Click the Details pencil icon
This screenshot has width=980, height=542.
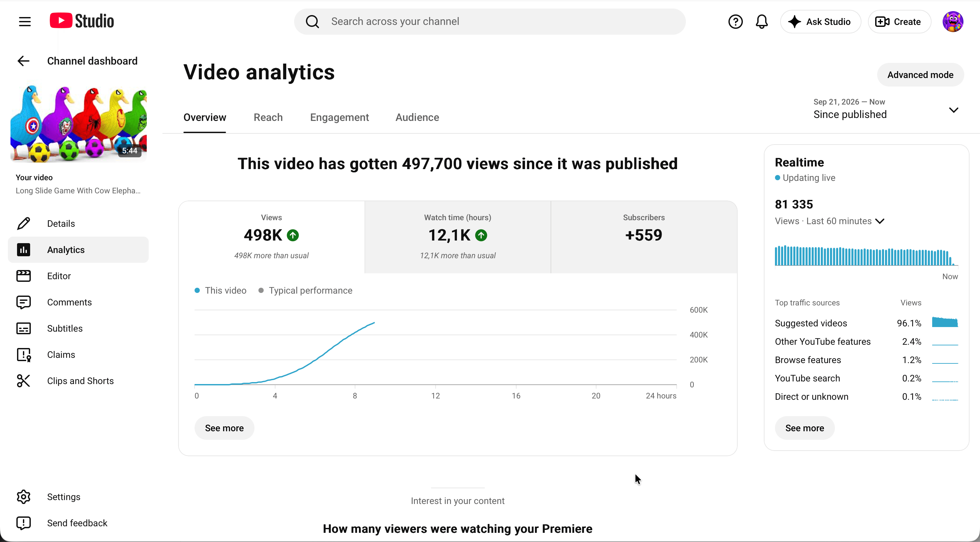[x=24, y=223]
